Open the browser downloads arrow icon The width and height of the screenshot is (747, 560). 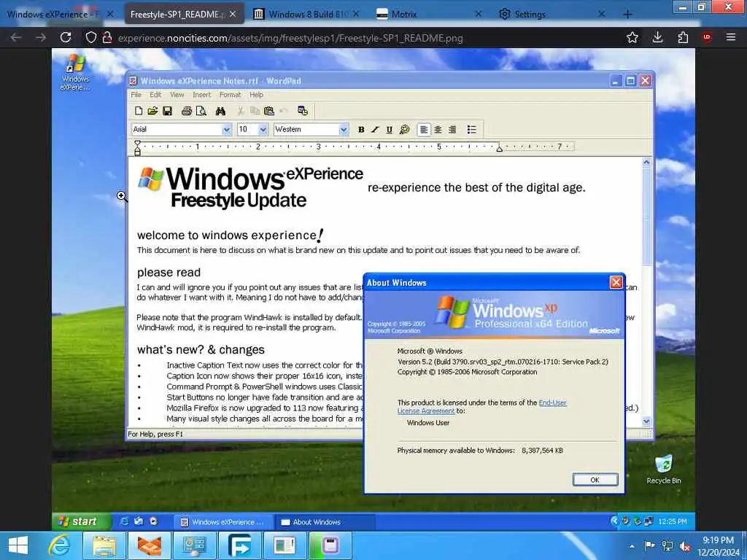point(657,38)
